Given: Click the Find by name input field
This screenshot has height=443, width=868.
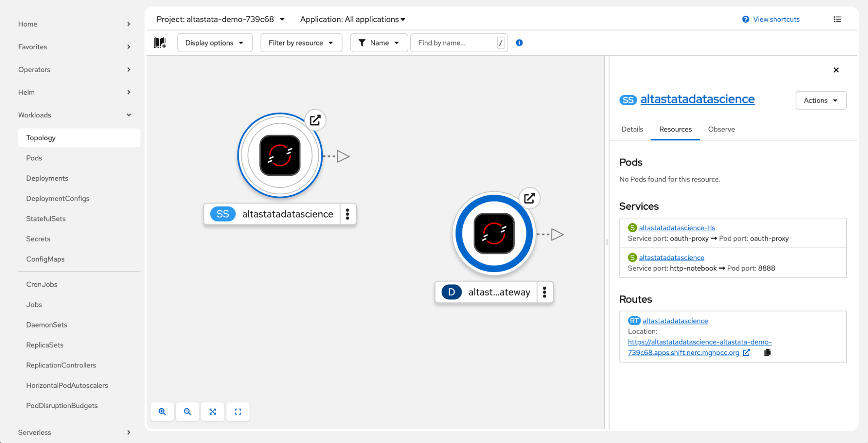Looking at the screenshot, I should coord(454,43).
